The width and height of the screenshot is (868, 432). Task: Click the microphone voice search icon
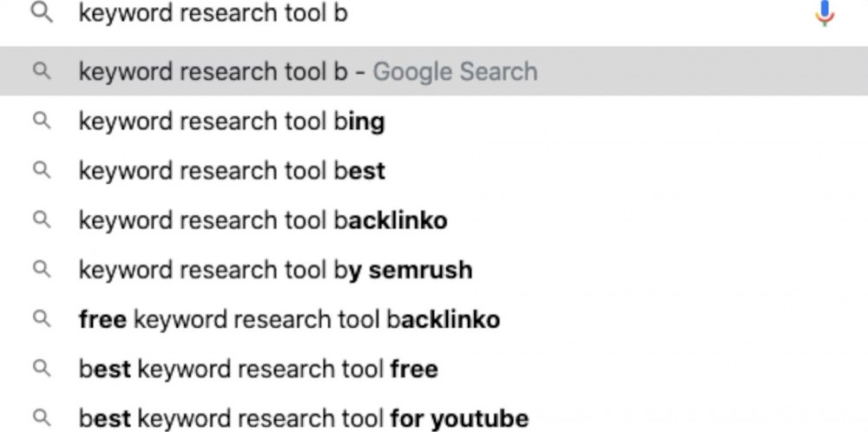[x=825, y=13]
